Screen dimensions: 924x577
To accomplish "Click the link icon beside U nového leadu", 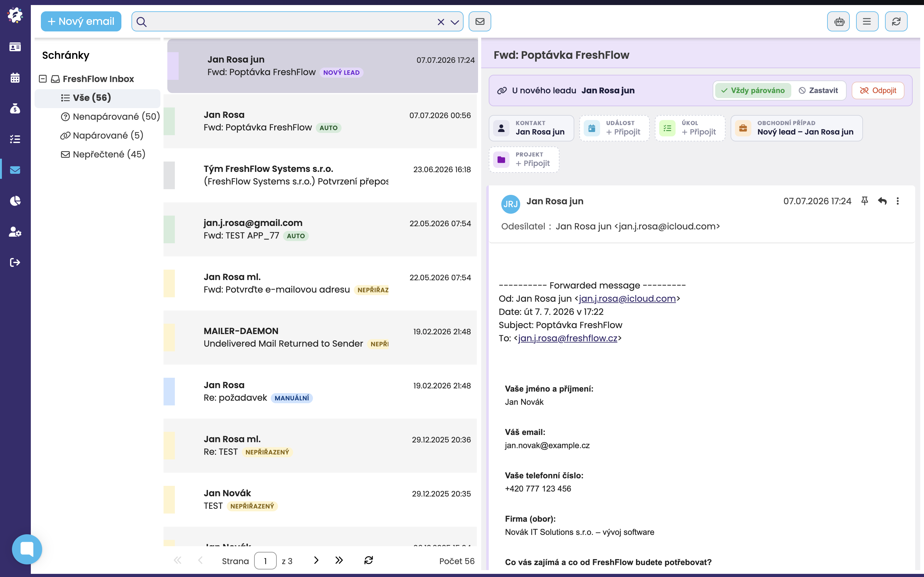I will point(502,91).
